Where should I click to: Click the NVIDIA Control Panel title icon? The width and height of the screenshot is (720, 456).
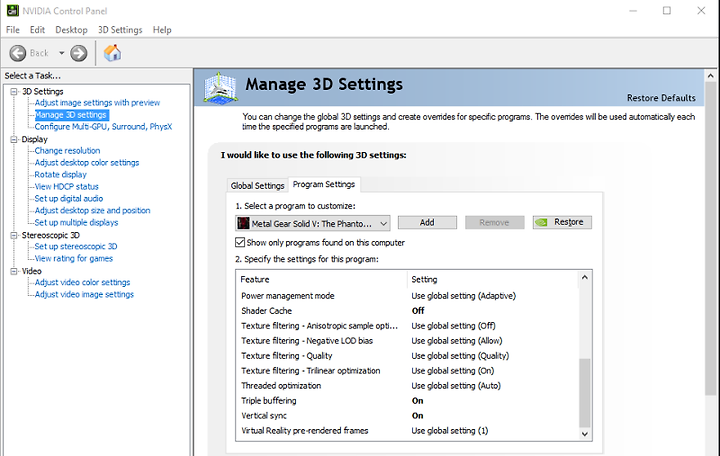tap(12, 11)
